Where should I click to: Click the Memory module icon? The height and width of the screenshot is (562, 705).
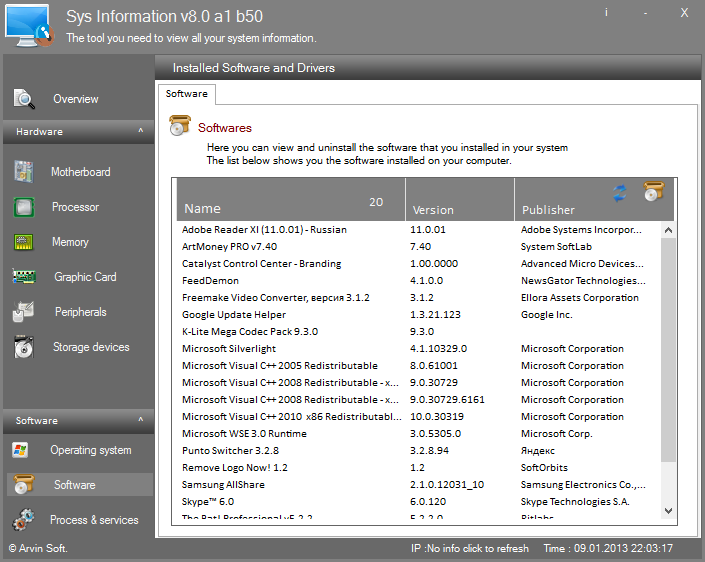[24, 242]
